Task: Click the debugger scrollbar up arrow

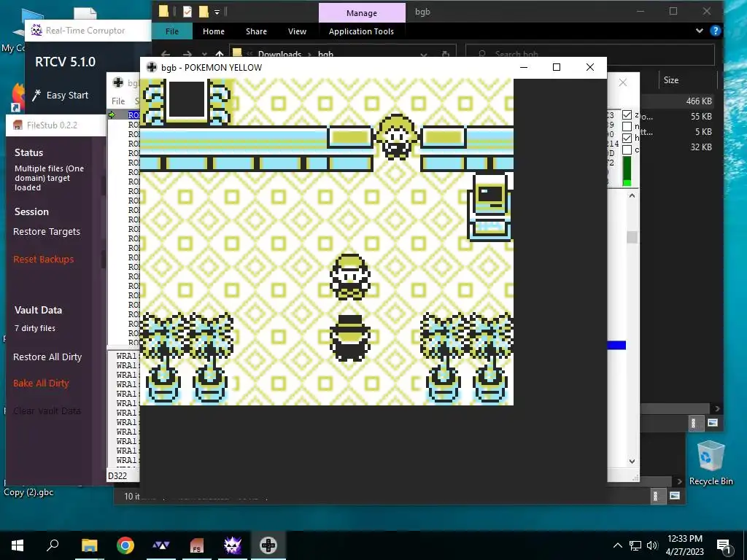Action: (632, 195)
